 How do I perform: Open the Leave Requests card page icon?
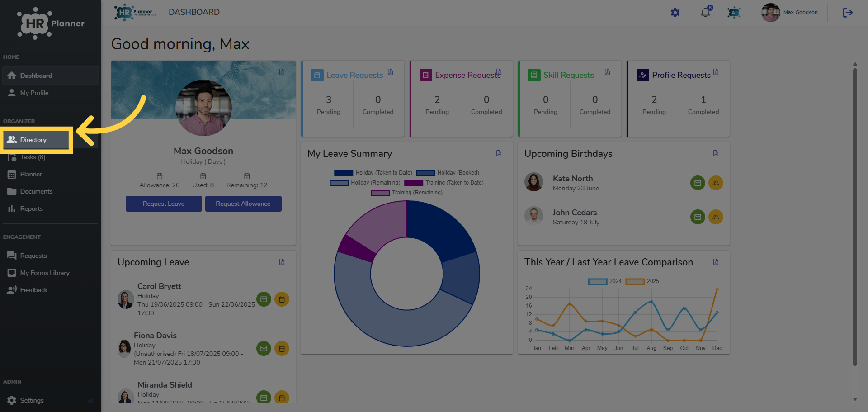(x=391, y=72)
